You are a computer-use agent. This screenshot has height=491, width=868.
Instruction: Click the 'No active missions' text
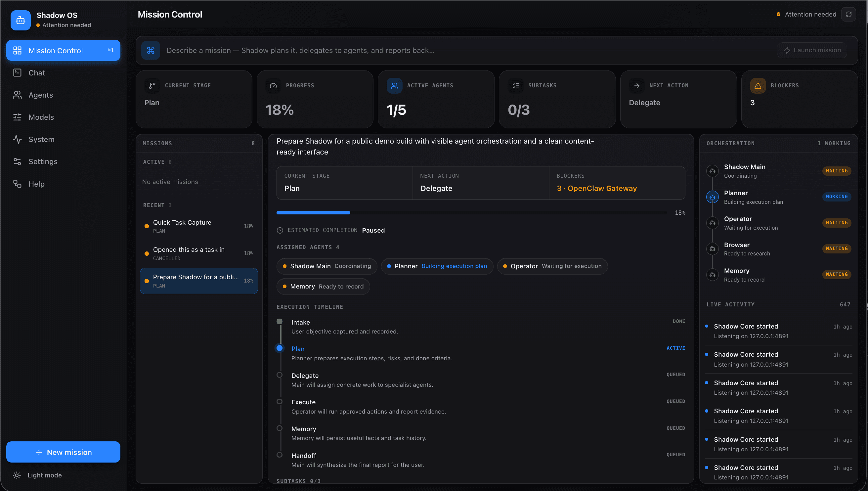click(170, 182)
